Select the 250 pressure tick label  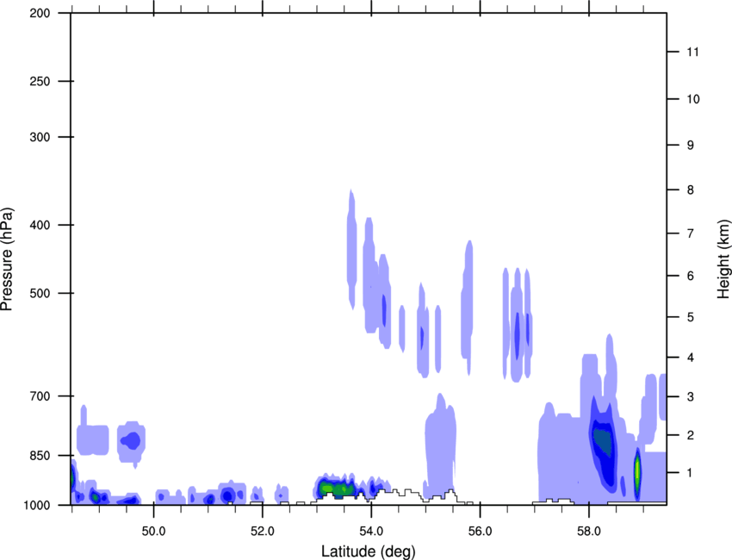[x=40, y=81]
